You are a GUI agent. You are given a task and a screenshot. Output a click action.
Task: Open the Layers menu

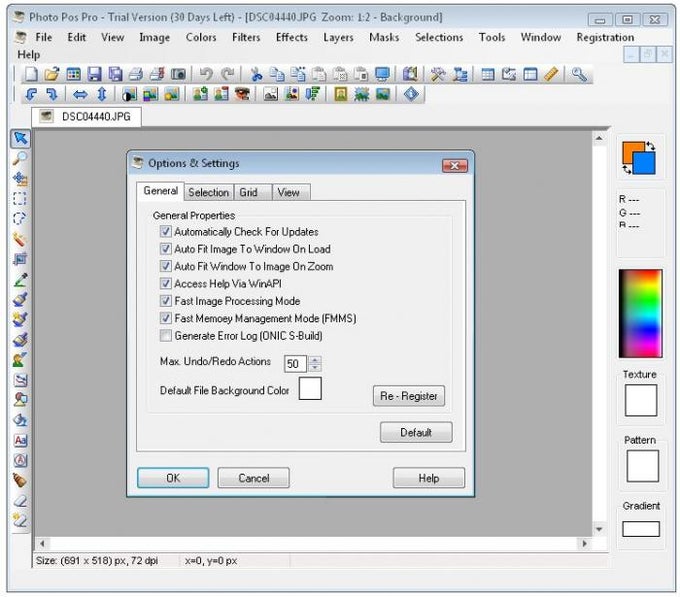338,37
